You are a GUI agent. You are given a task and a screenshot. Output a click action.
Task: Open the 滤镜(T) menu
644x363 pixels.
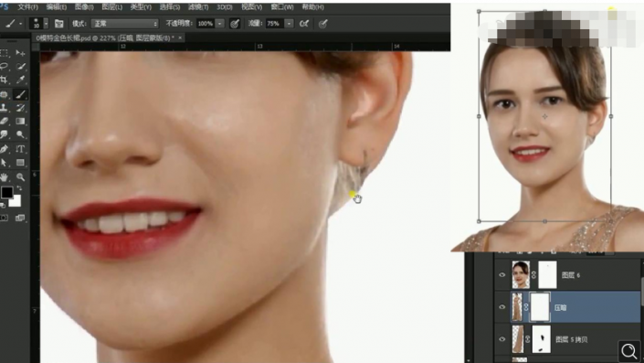click(198, 7)
